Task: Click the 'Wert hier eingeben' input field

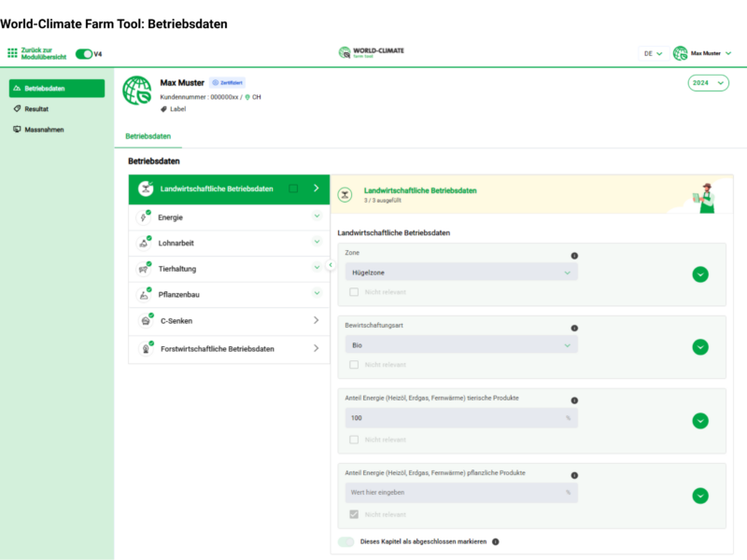Action: (461, 493)
